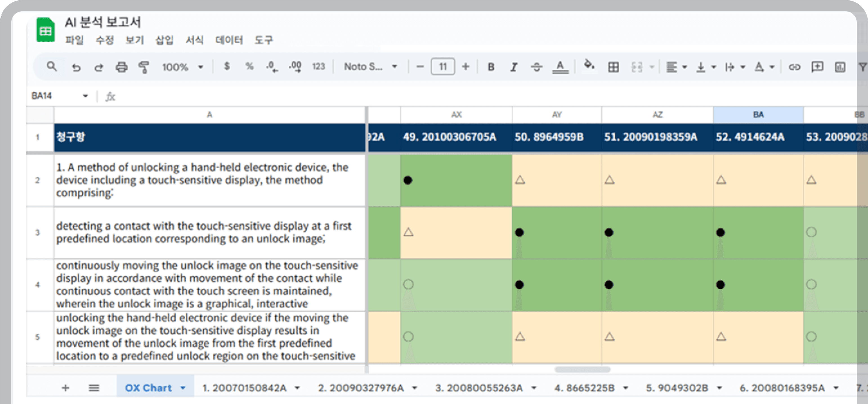Open the 데이터 menu
868x404 pixels.
(229, 40)
